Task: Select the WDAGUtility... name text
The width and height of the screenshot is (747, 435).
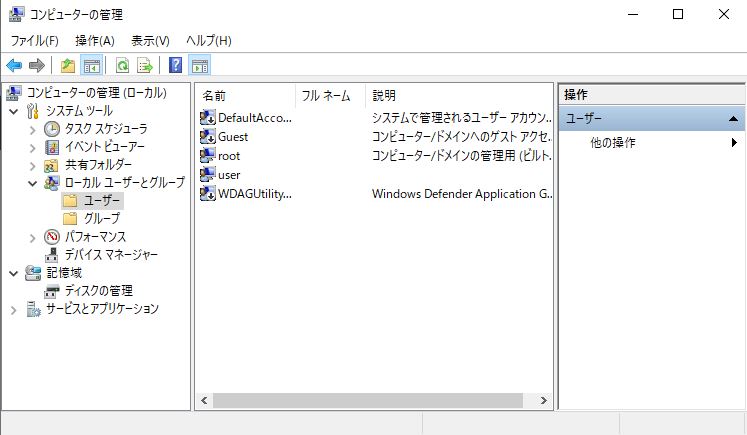Action: pyautogui.click(x=255, y=194)
